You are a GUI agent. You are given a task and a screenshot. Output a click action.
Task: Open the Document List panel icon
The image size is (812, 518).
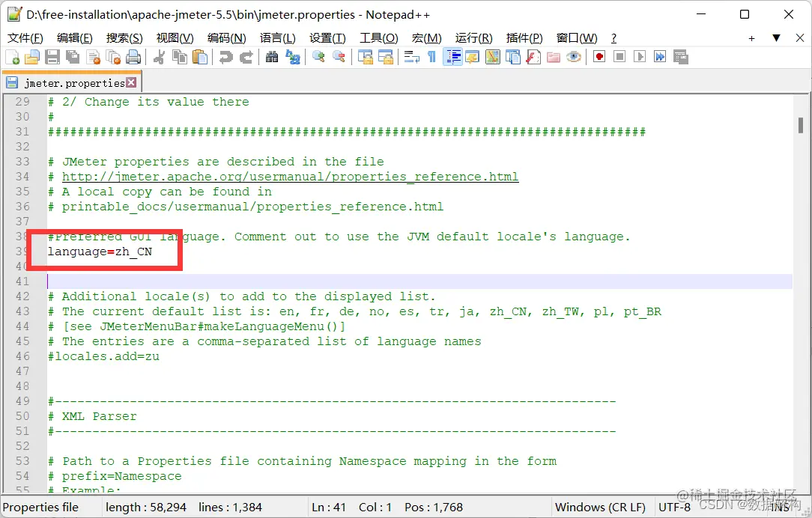512,57
